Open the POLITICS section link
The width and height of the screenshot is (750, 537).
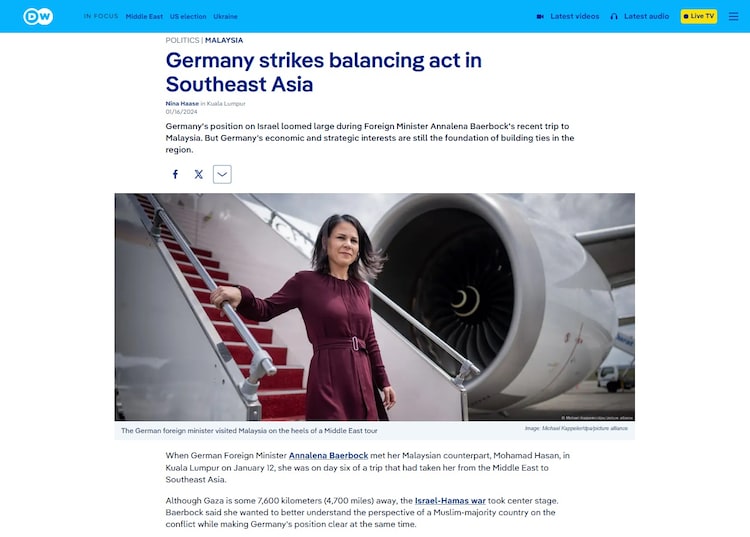pos(182,40)
